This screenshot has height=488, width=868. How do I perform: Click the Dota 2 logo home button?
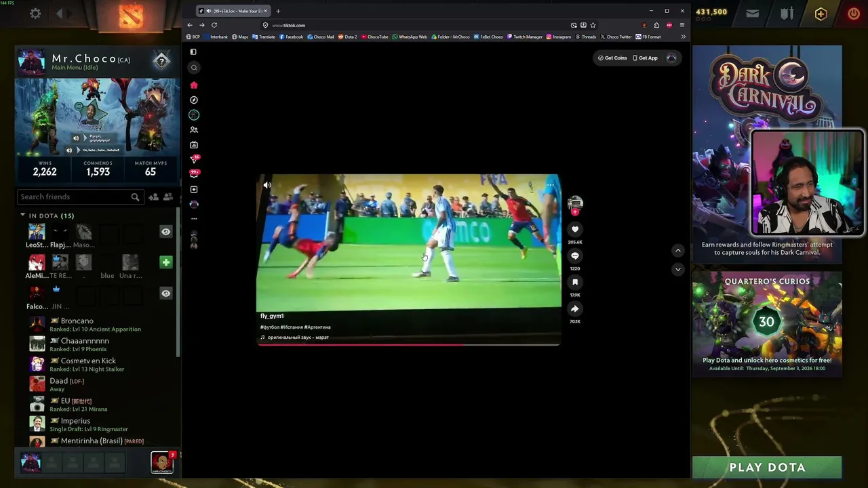coord(130,15)
